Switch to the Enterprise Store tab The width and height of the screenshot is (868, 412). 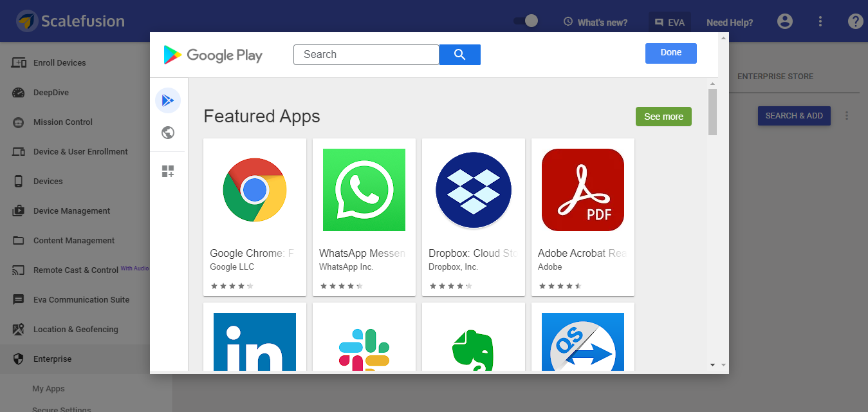[x=775, y=76]
